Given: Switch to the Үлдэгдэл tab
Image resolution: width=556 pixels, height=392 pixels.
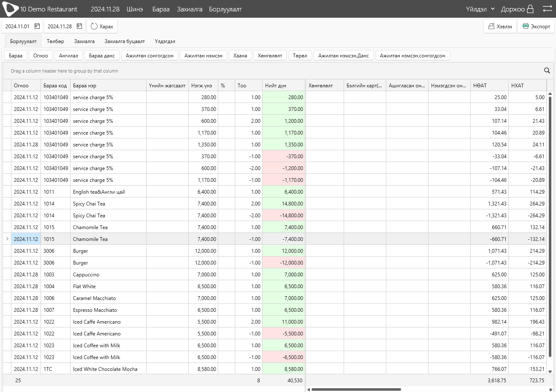Looking at the screenshot, I should 165,41.
